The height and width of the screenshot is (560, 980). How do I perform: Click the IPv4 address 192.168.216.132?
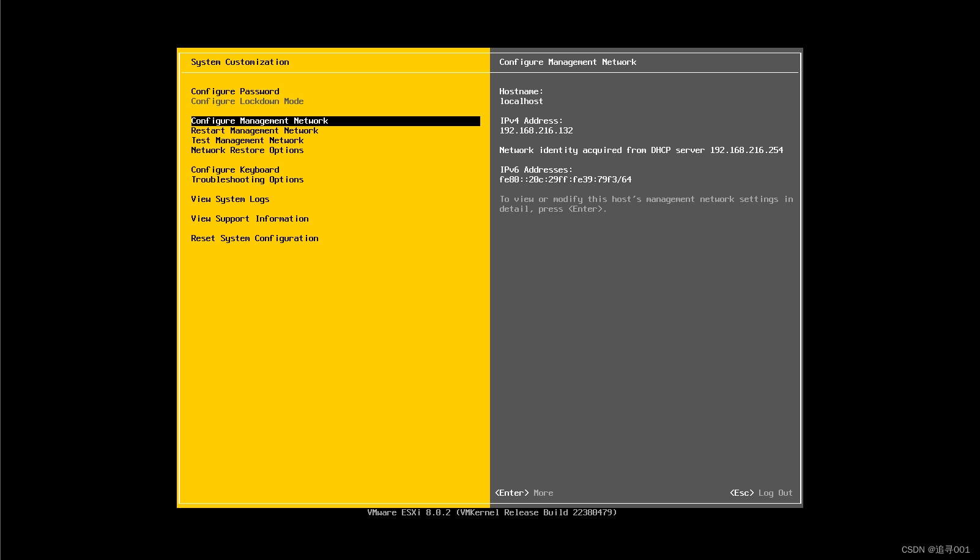536,131
